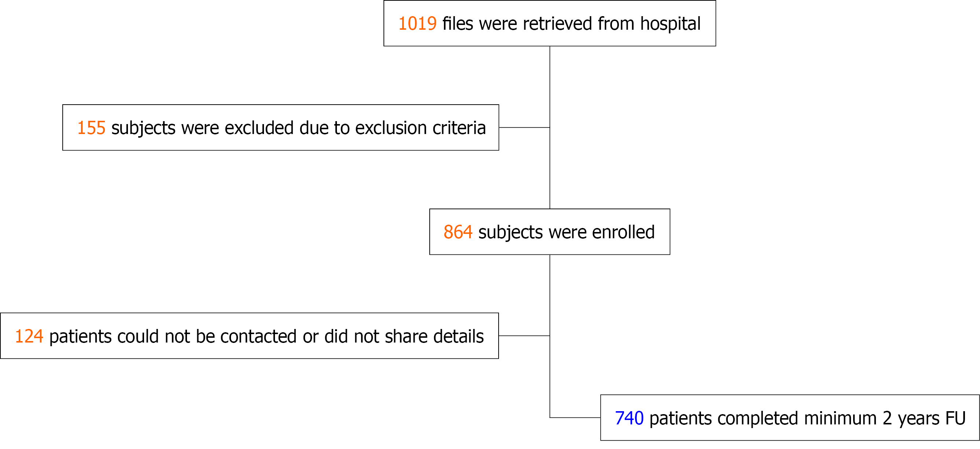Viewport: 980px width, 449px height.
Task: Click the orange number 124
Action: pos(29,336)
